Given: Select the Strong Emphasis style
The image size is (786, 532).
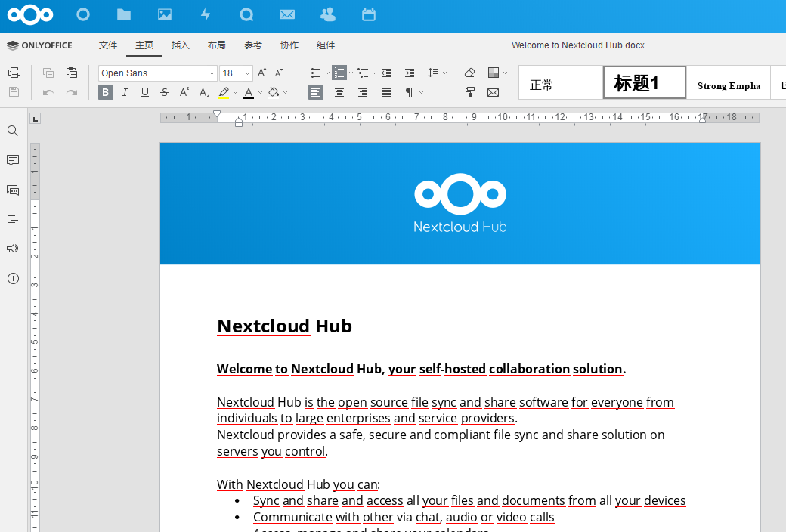Looking at the screenshot, I should (x=729, y=82).
